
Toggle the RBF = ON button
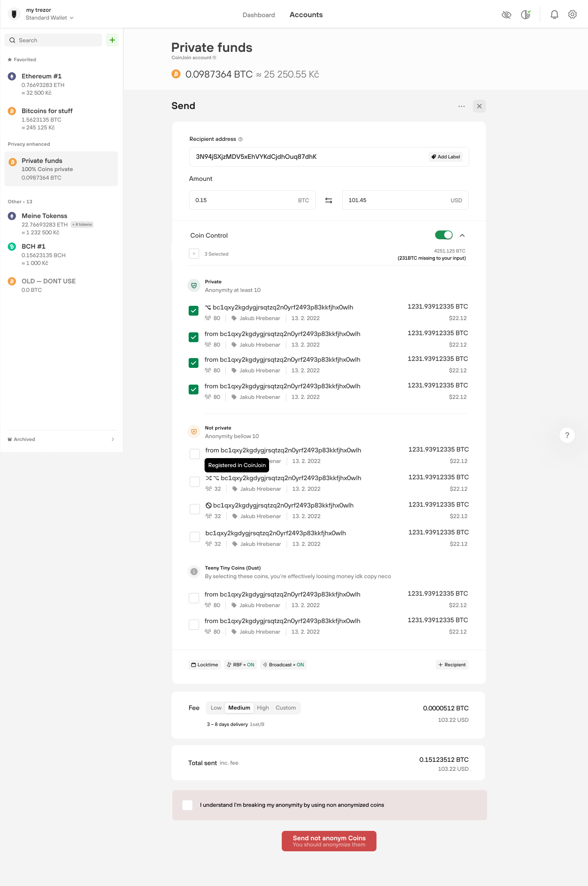(241, 665)
